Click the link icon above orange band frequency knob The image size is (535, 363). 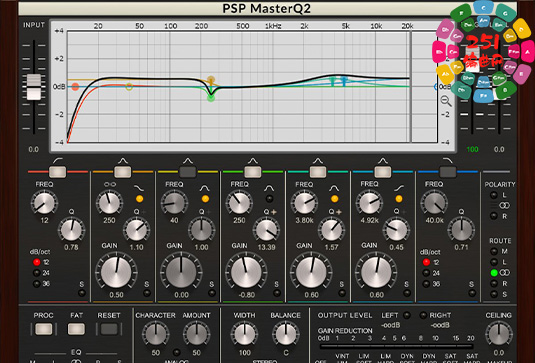click(109, 185)
